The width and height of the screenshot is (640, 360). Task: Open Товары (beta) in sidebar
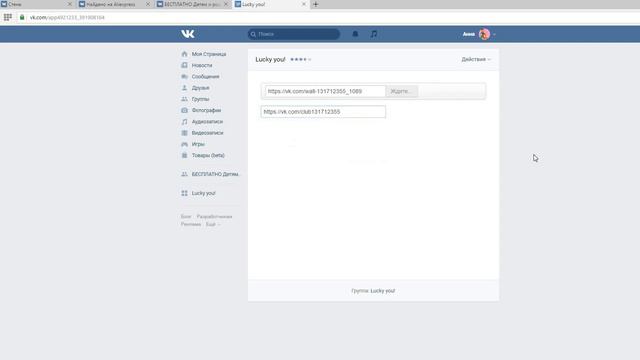[x=208, y=156]
